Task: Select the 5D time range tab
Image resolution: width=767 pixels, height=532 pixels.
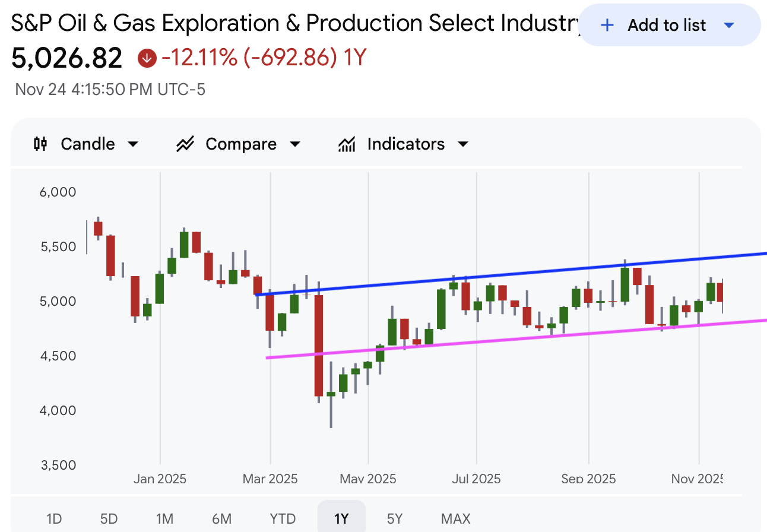Action: 109,518
